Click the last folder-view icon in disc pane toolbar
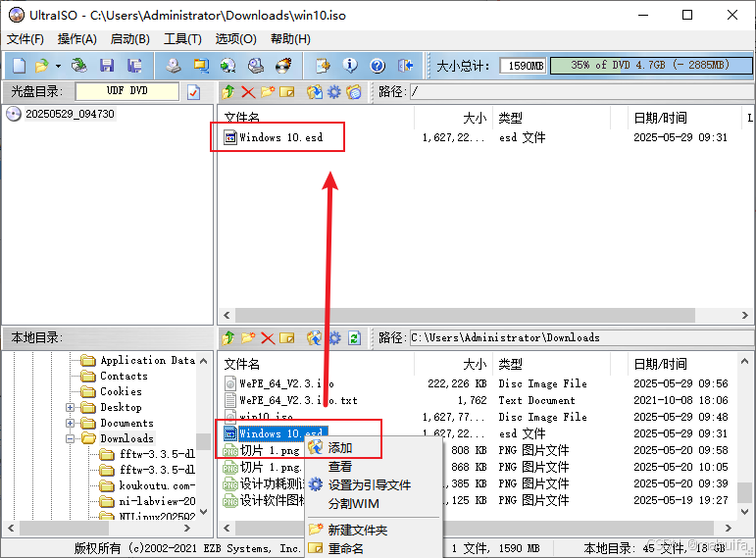The height and width of the screenshot is (558, 756). (354, 91)
